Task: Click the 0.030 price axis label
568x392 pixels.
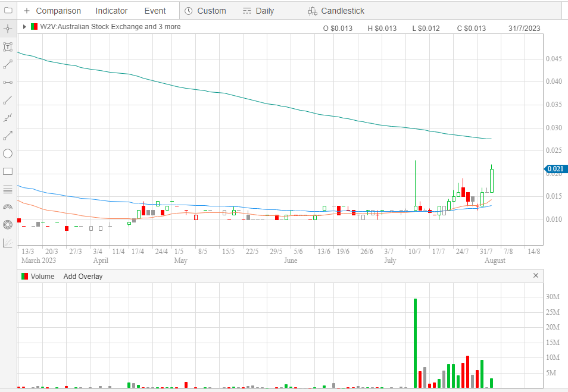Action: coord(554,128)
